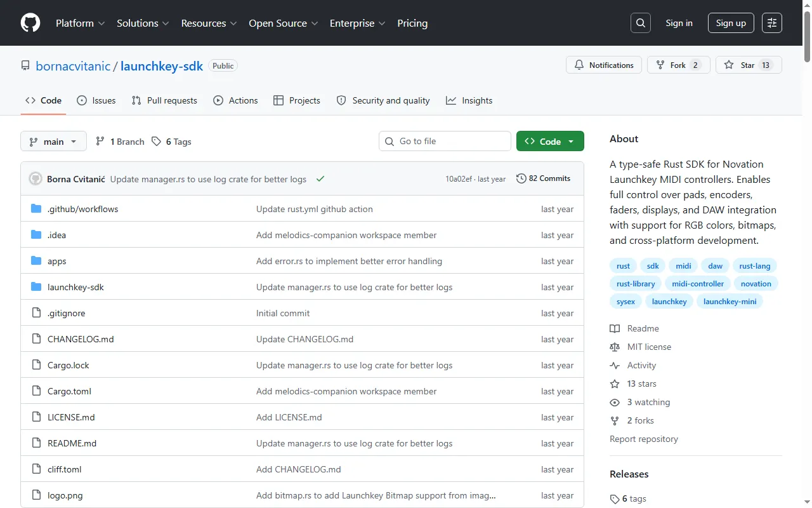This screenshot has width=812, height=508.
Task: Expand the Platform menu
Action: pyautogui.click(x=81, y=23)
